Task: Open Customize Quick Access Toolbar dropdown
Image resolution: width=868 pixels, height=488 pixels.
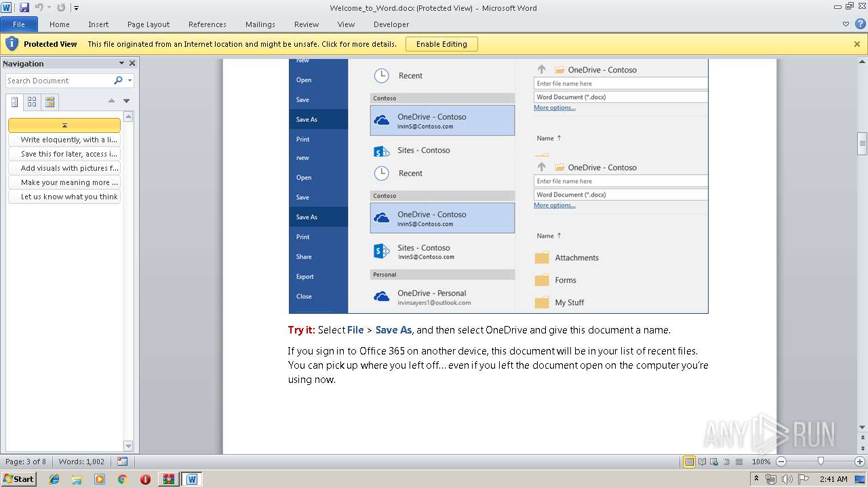Action: 76,8
